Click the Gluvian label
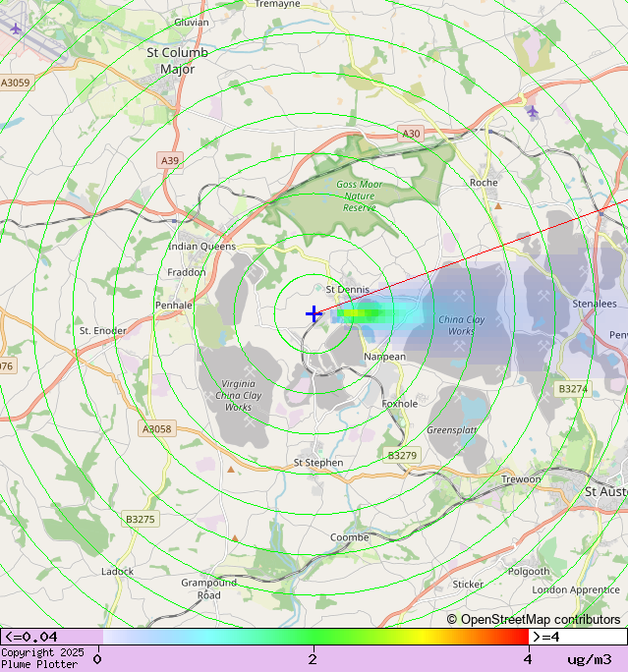This screenshot has height=672, width=628. [192, 23]
